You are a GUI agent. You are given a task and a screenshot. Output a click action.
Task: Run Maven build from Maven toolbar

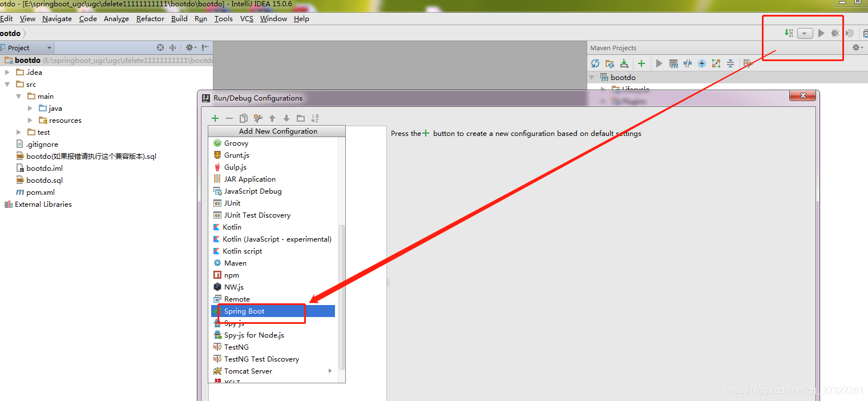659,63
